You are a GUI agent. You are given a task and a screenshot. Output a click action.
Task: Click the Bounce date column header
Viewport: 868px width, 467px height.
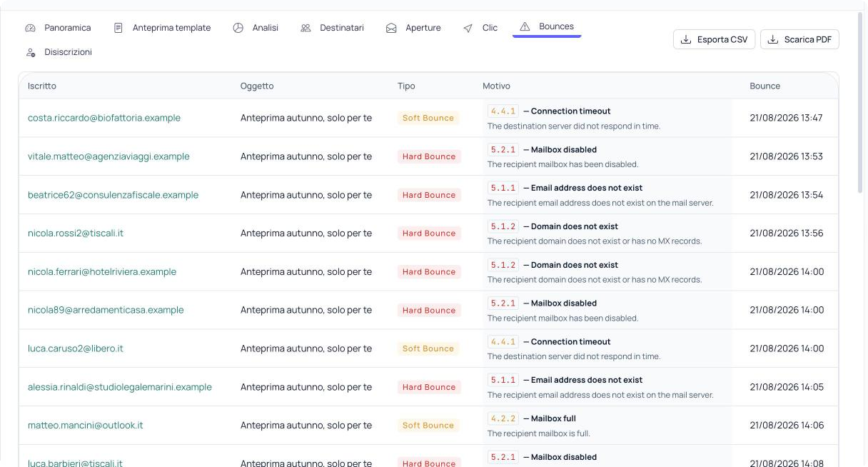pos(765,86)
